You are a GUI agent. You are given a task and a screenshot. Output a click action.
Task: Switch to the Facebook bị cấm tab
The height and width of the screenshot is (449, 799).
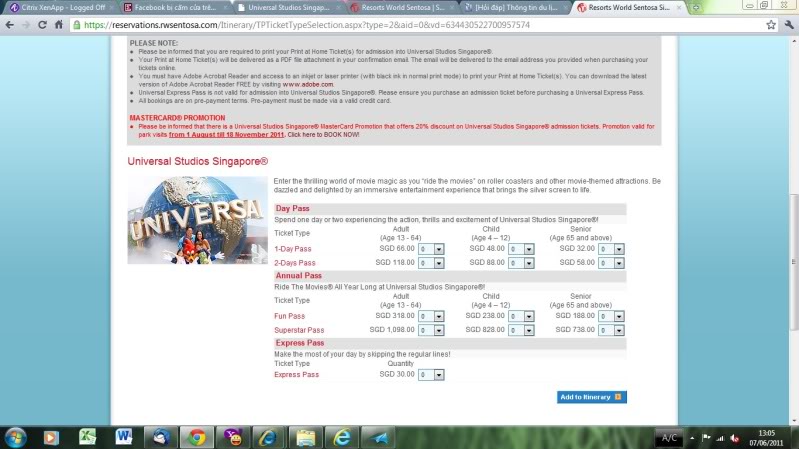click(x=175, y=8)
